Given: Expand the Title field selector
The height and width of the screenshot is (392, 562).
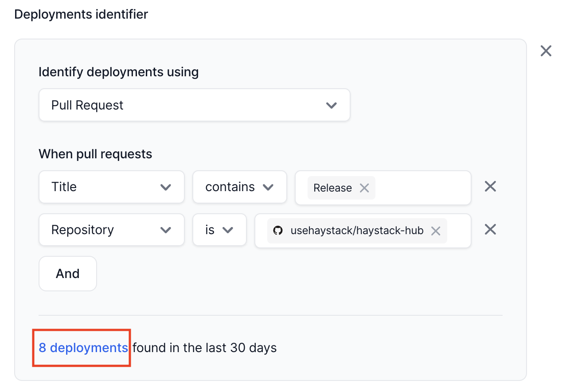Looking at the screenshot, I should [111, 187].
